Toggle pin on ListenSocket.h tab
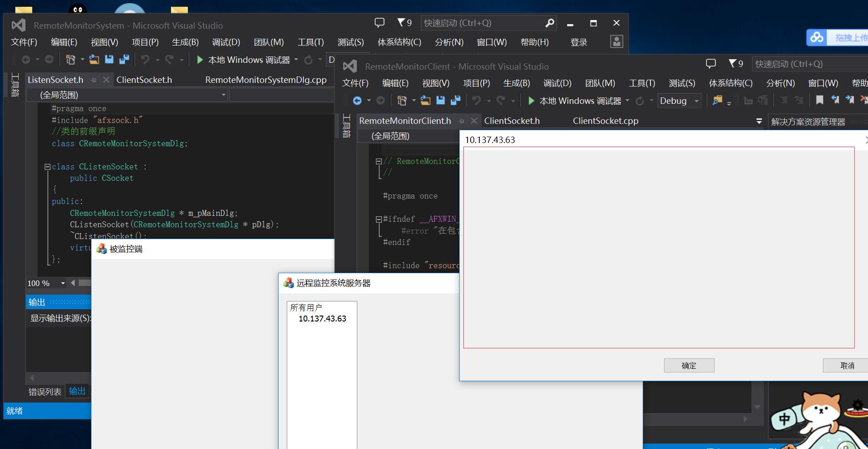Image resolution: width=868 pixels, height=449 pixels. (x=94, y=80)
